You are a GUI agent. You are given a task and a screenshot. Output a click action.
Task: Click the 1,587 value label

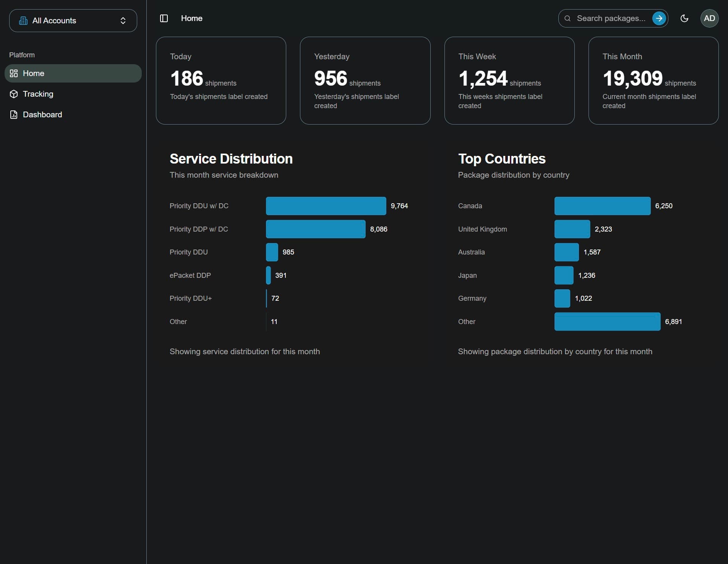click(592, 252)
